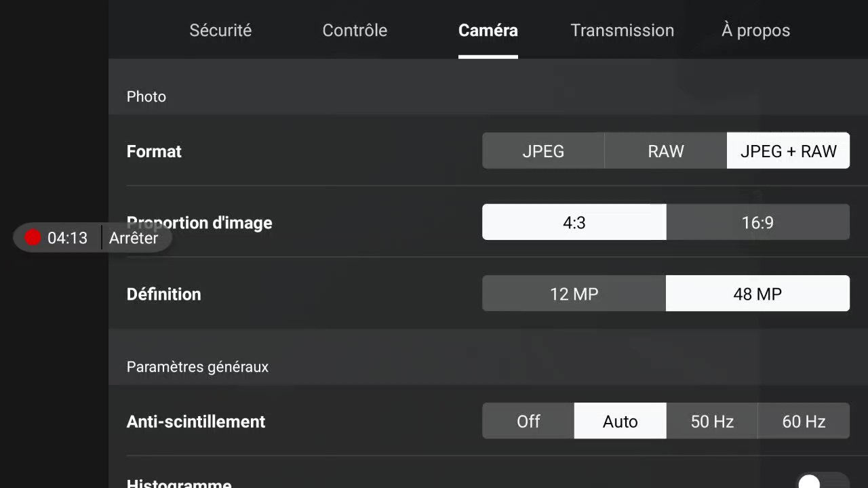Switch to the Sécurité tab
Viewport: 868px width, 488px height.
point(220,30)
